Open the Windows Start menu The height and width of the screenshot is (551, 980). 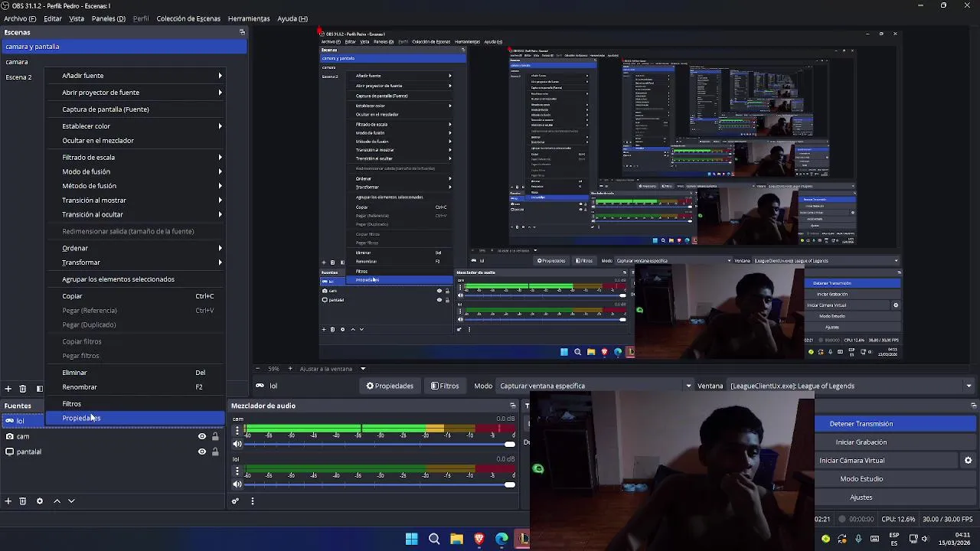(x=411, y=539)
